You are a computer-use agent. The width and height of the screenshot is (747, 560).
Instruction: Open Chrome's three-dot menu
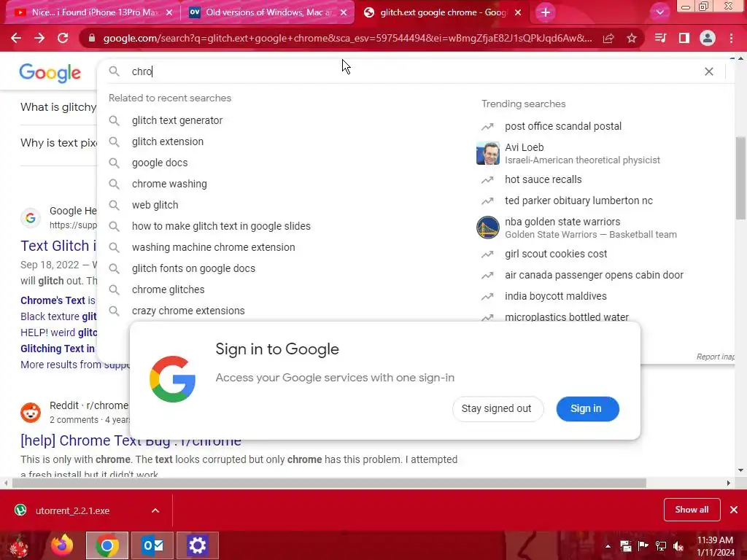coord(731,38)
